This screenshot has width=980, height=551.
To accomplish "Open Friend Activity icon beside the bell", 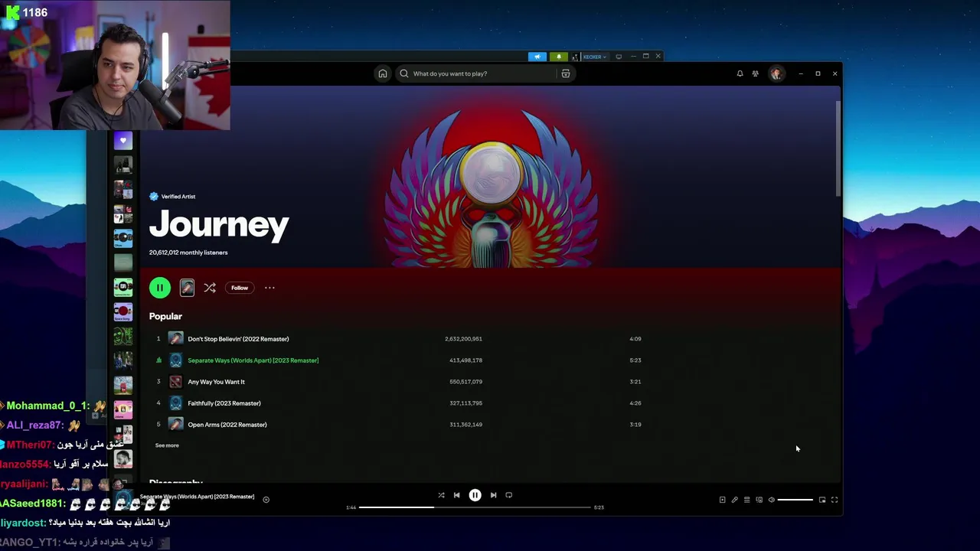I will point(755,73).
